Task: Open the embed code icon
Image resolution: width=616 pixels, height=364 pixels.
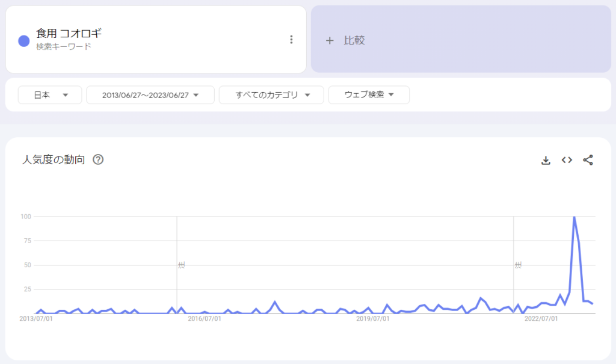Action: pos(567,160)
